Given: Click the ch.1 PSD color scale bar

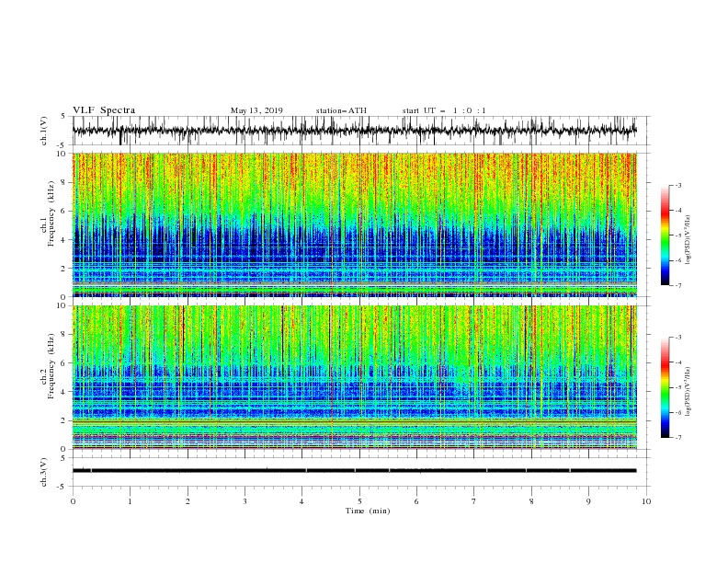Looking at the screenshot, I should [x=665, y=236].
